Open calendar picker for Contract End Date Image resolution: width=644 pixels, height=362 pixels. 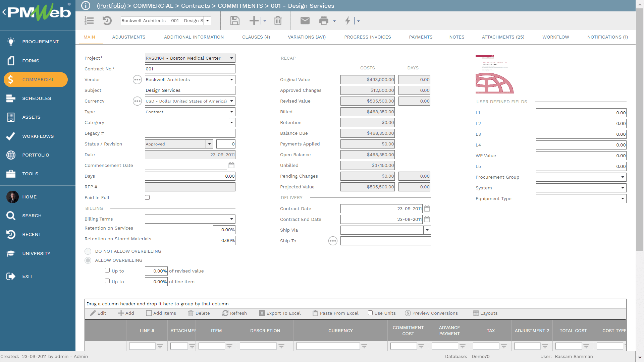(x=427, y=219)
